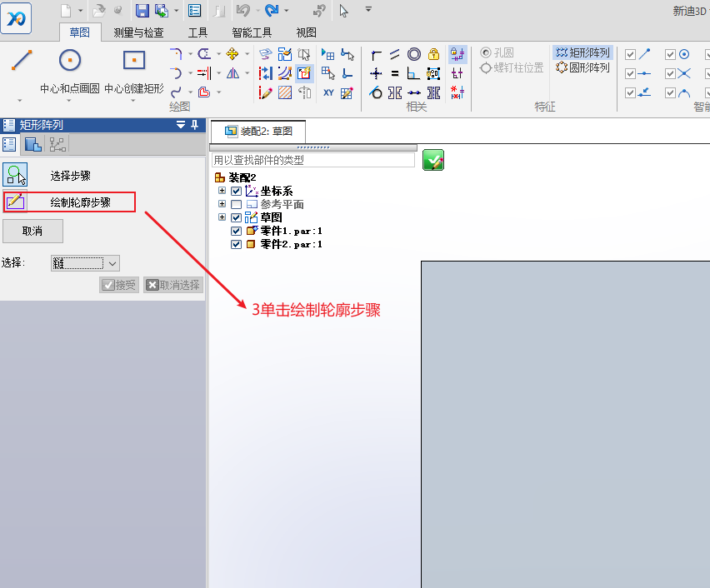Click the 绘制轮廓步骤 pencil icon

pyautogui.click(x=15, y=202)
